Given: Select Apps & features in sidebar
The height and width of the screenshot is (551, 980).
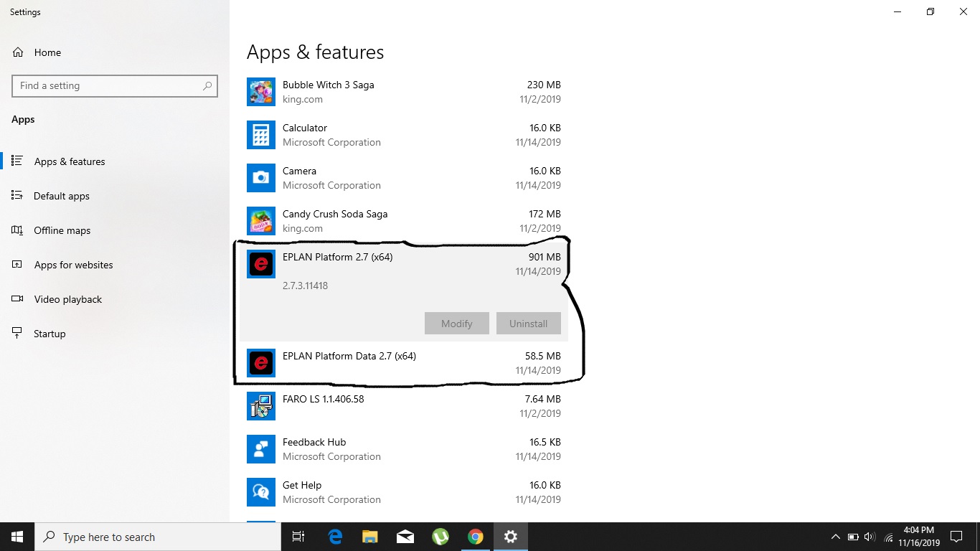Looking at the screenshot, I should point(115,161).
